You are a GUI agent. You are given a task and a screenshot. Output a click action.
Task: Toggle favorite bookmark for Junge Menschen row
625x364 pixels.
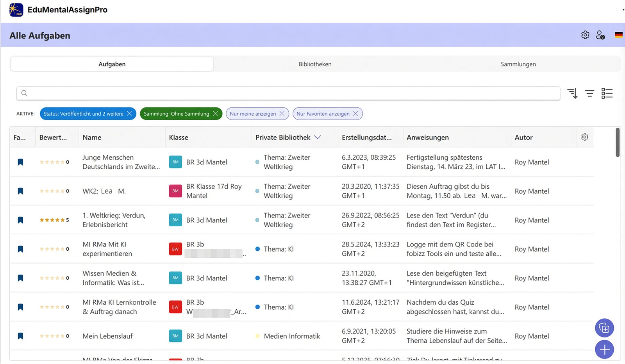[20, 162]
